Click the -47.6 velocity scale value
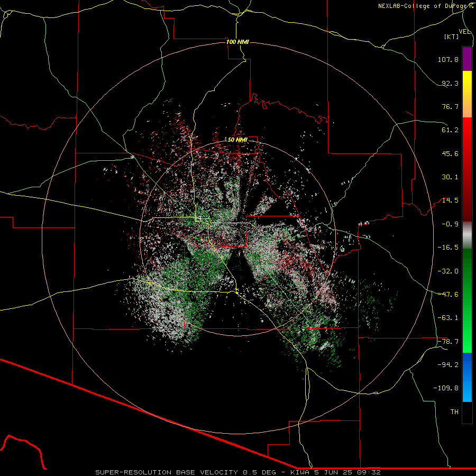This screenshot has height=476, width=476. tap(448, 295)
